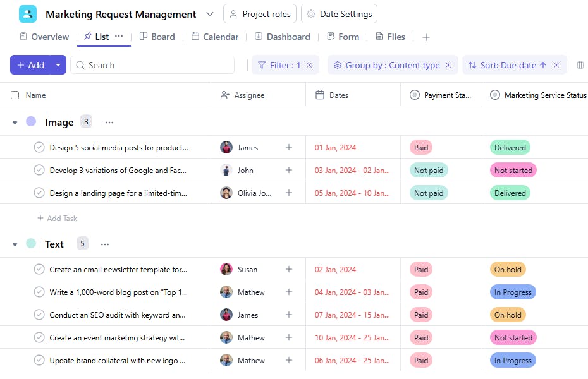This screenshot has height=379, width=588.
Task: Clear the Due date sort
Action: click(x=556, y=65)
